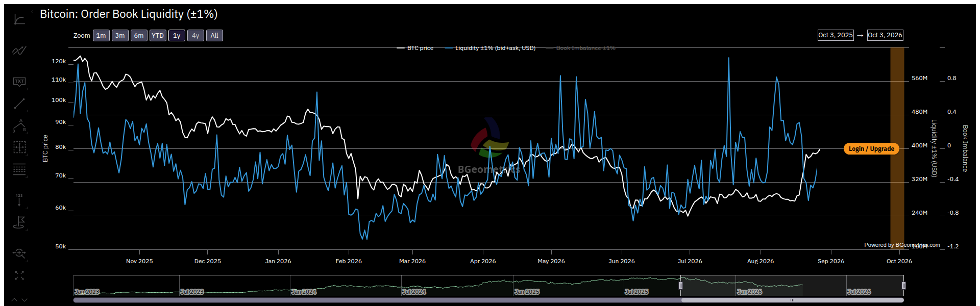The image size is (980, 306).
Task: Click the May 2026 x-axis label
Action: pyautogui.click(x=551, y=261)
